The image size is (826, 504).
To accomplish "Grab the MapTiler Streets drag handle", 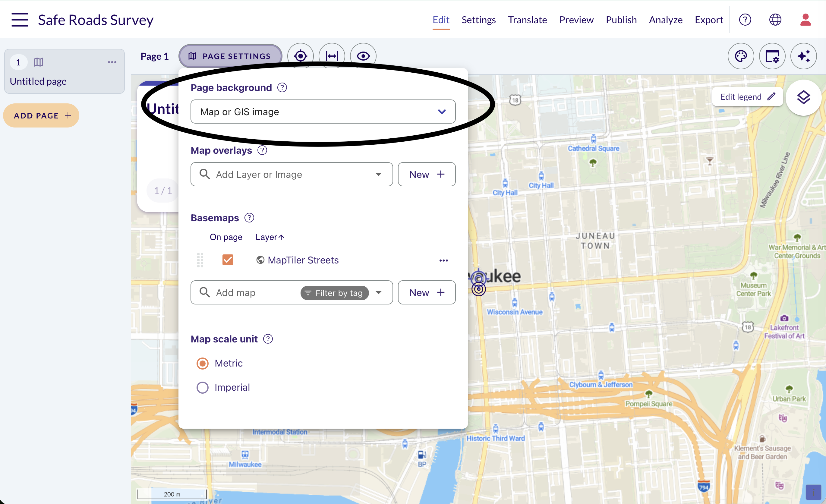I will [x=200, y=260].
